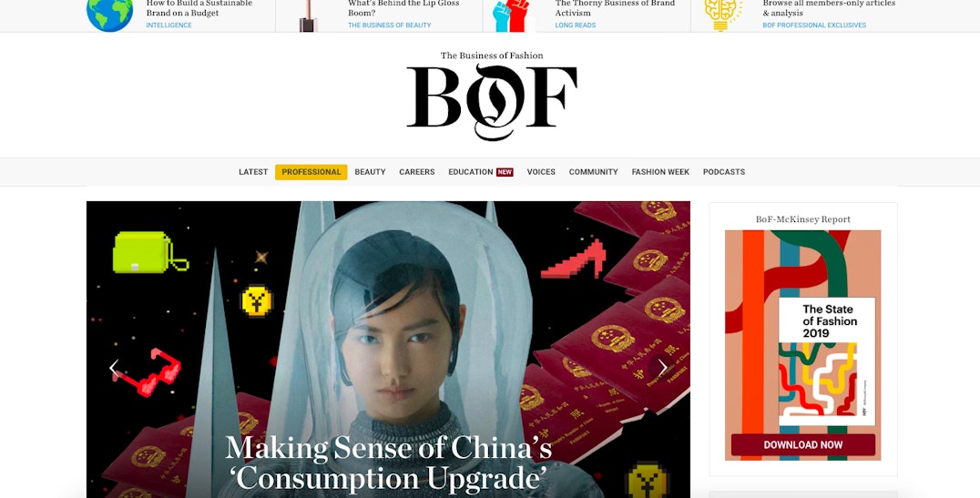Screen dimensions: 980x498
Task: Open The State of Fashion 2019 report cover
Action: (x=827, y=361)
